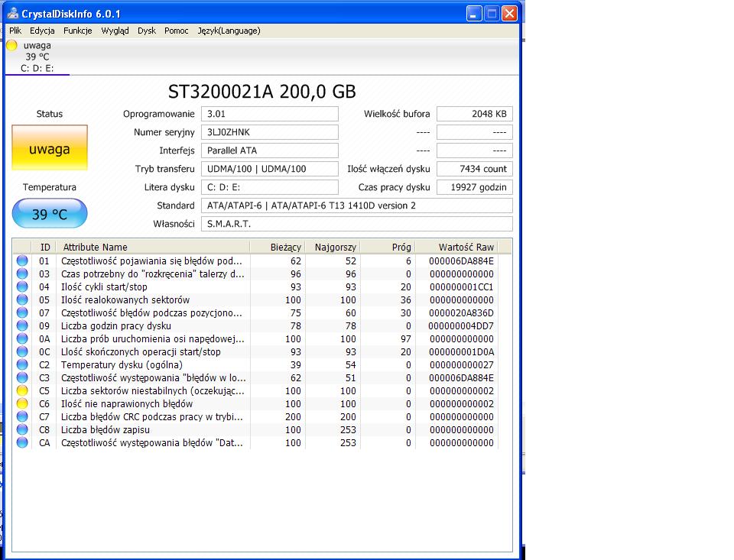Select the C: D: E: disk tab

point(37,57)
